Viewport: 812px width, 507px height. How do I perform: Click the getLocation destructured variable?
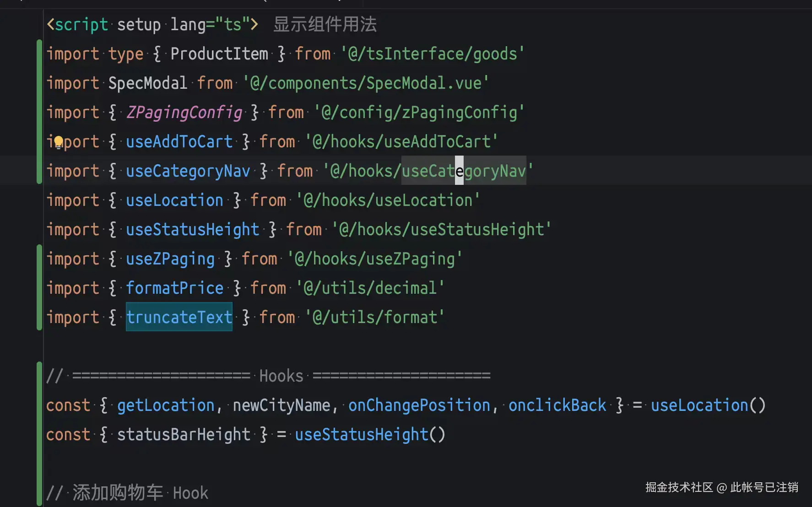pyautogui.click(x=166, y=405)
